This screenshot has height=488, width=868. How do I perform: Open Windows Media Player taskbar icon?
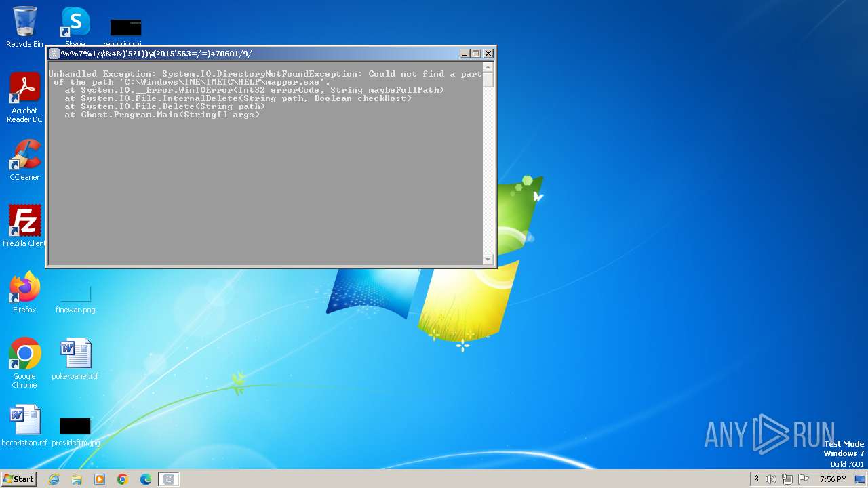pyautogui.click(x=100, y=479)
